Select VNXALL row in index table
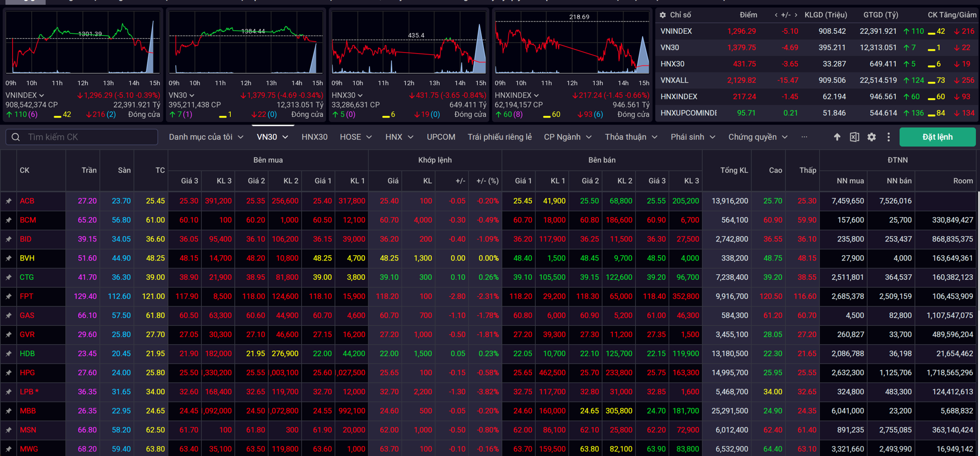The width and height of the screenshot is (980, 456). point(817,80)
